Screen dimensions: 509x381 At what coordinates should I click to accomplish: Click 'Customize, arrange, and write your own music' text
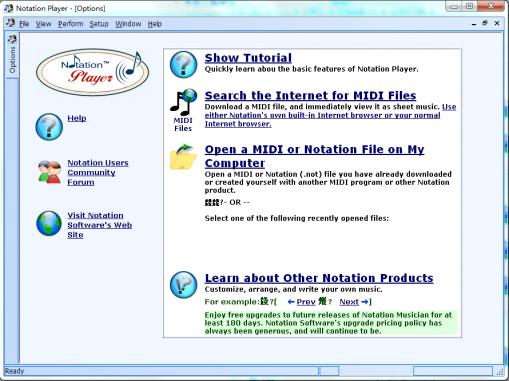(x=293, y=289)
